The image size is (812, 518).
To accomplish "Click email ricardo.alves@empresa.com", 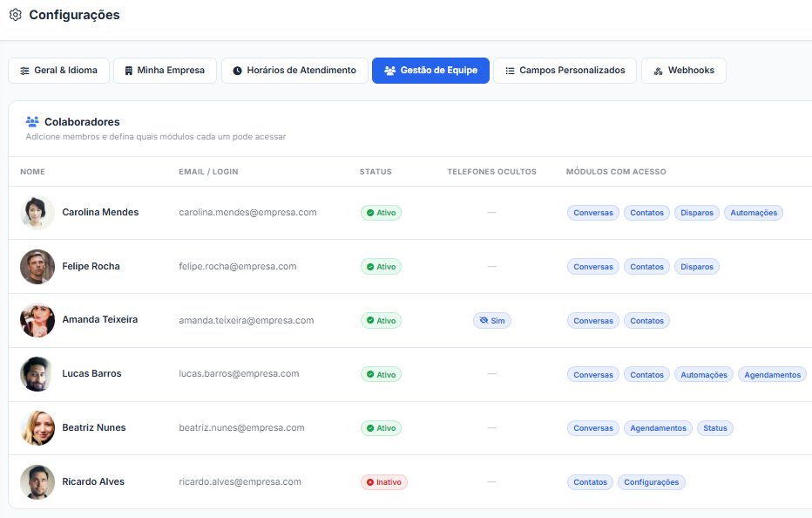I will 240,481.
